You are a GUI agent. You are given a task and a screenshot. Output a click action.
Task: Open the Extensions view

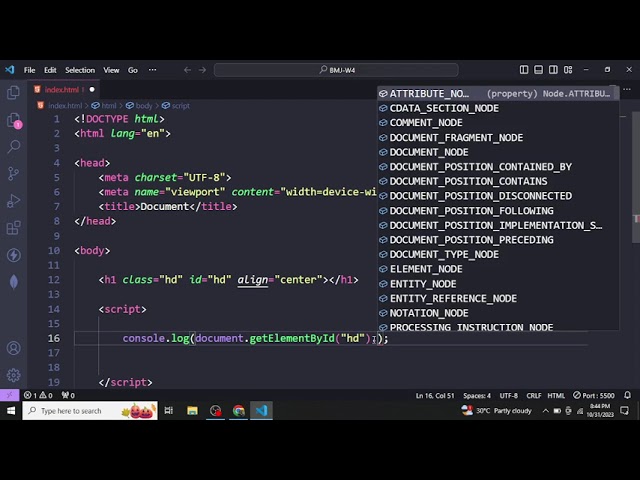pos(13,228)
